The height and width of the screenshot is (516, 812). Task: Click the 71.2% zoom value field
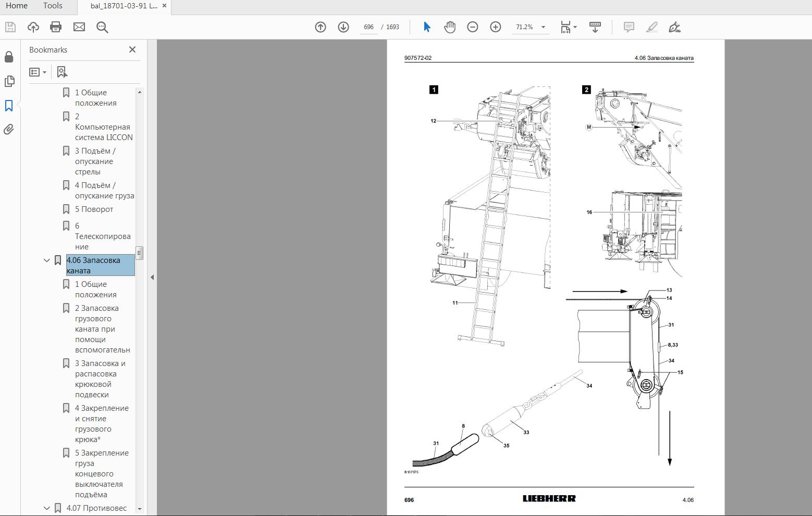coord(524,27)
